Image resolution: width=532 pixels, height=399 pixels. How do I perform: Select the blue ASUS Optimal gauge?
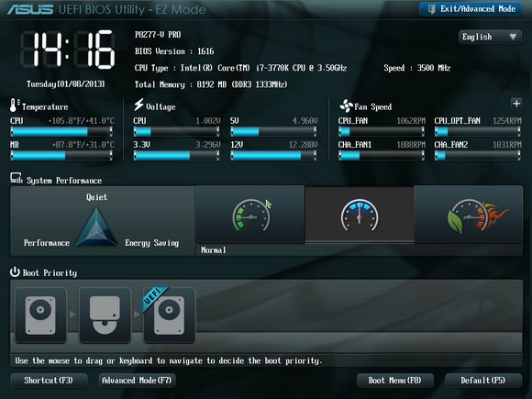[x=360, y=216]
